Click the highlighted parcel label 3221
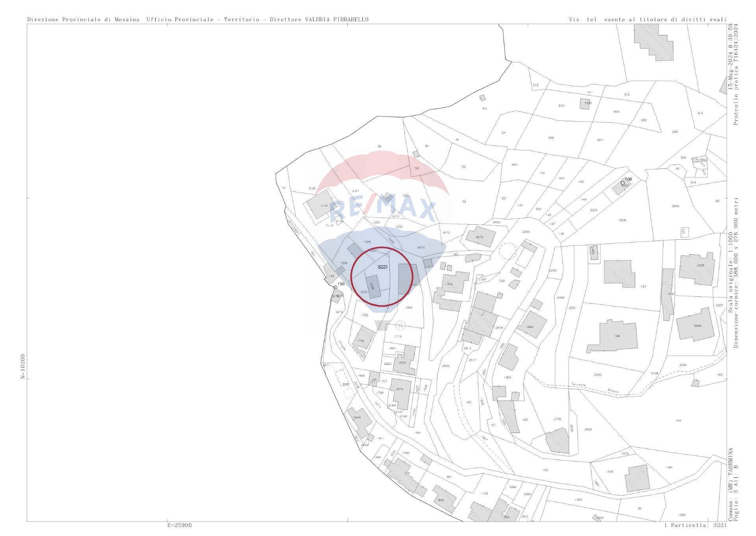Screen dimensions: 756x536 tap(383, 267)
